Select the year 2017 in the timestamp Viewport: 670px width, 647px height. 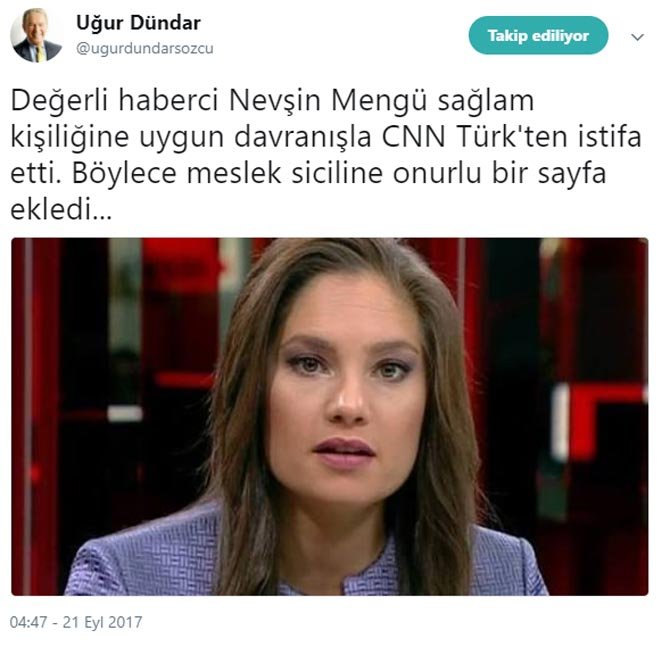[x=125, y=622]
